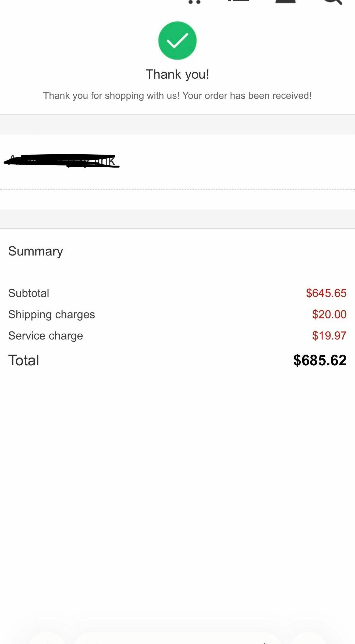Viewport: 355px width, 644px height.
Task: Tap the browser address bar pill
Action: coord(177,639)
